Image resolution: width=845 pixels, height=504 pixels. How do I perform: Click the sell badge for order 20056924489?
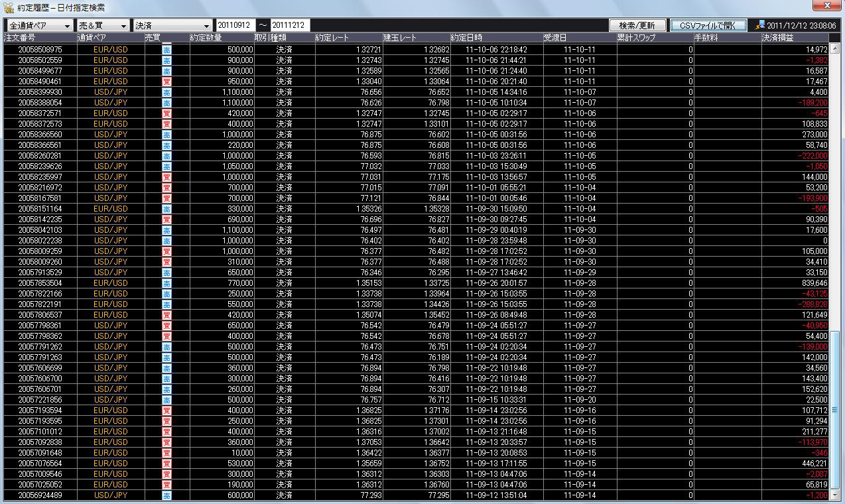click(x=166, y=495)
